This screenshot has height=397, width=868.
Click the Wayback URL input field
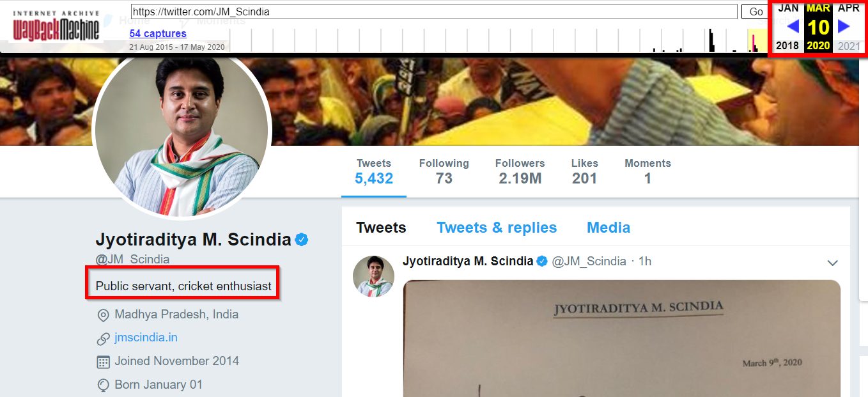pos(433,12)
